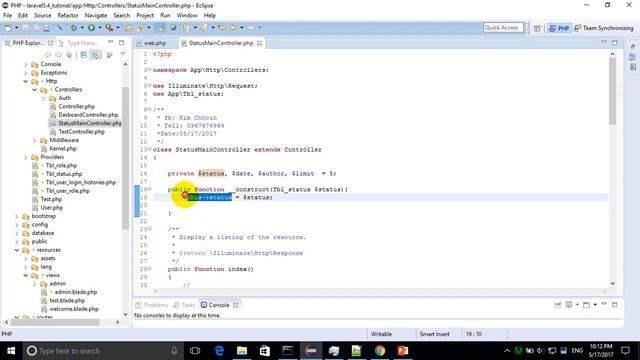Open the Navigate menu
The height and width of the screenshot is (360, 640).
[x=96, y=16]
